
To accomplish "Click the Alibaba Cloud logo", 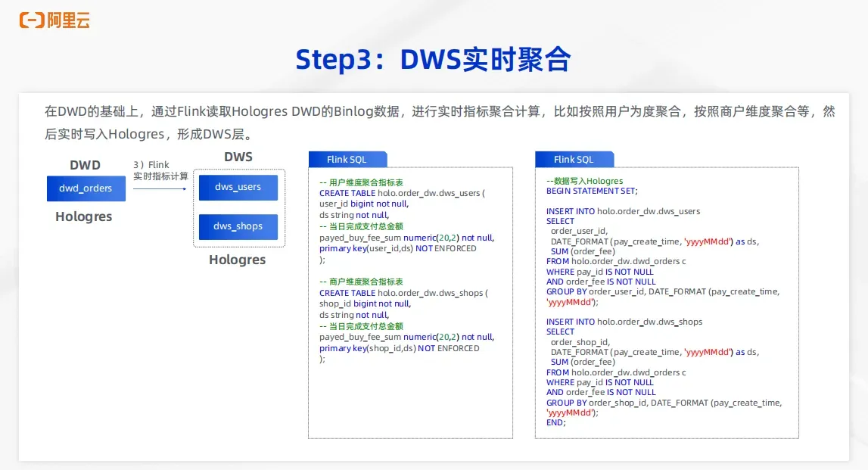I will (54, 20).
